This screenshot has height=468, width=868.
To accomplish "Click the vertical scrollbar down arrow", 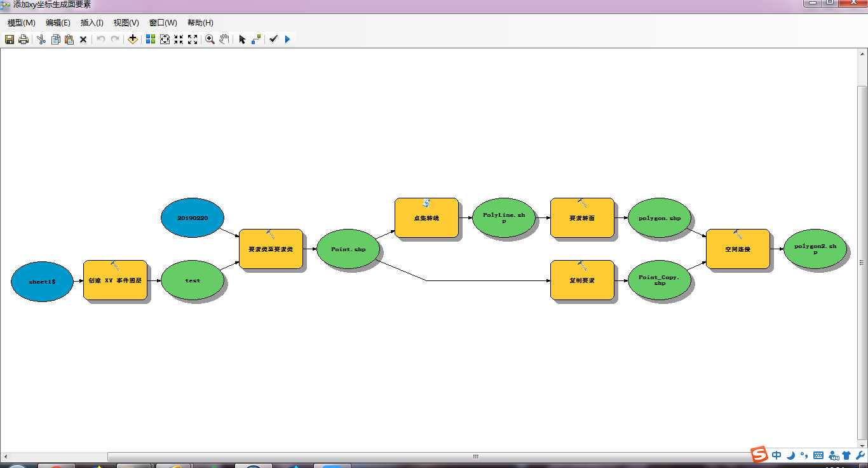I will pyautogui.click(x=862, y=445).
